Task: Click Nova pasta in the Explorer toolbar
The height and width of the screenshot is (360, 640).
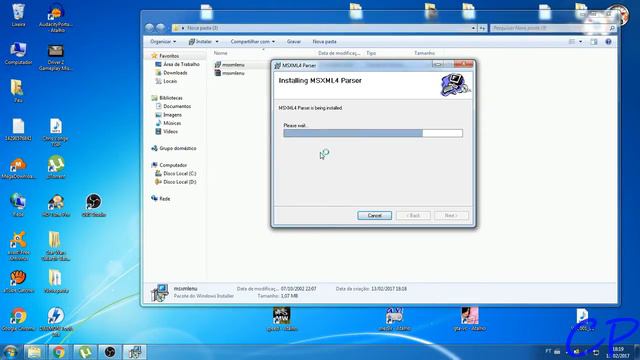Action: [x=324, y=42]
